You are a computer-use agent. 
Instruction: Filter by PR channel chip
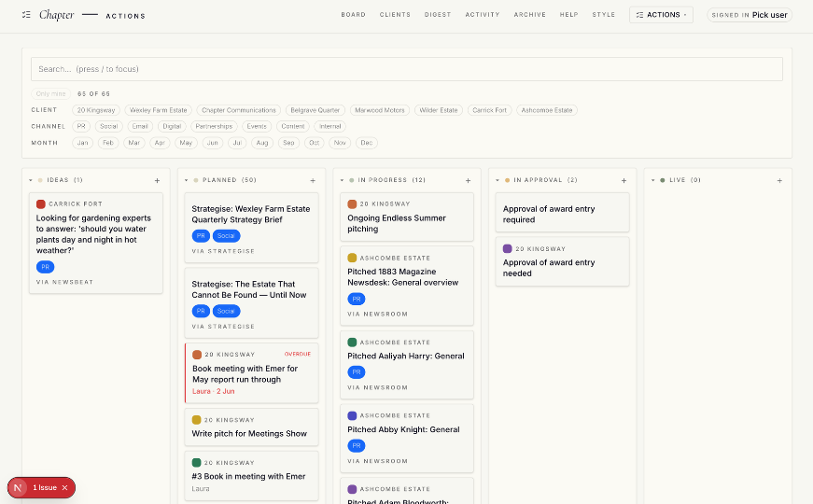pyautogui.click(x=81, y=127)
